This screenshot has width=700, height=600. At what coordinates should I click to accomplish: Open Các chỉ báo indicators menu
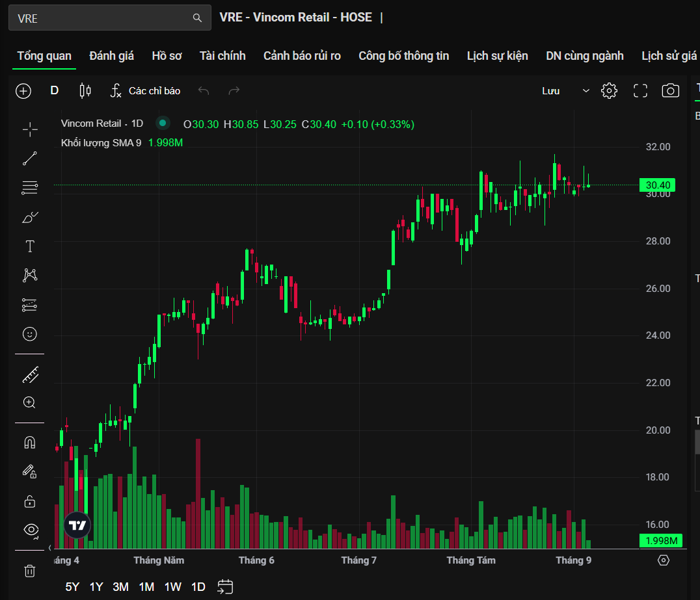coord(146,91)
